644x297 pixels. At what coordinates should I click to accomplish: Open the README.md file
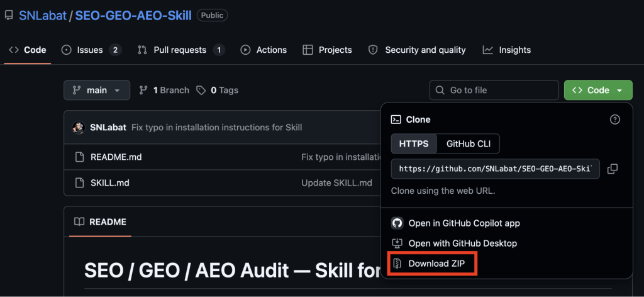click(116, 157)
